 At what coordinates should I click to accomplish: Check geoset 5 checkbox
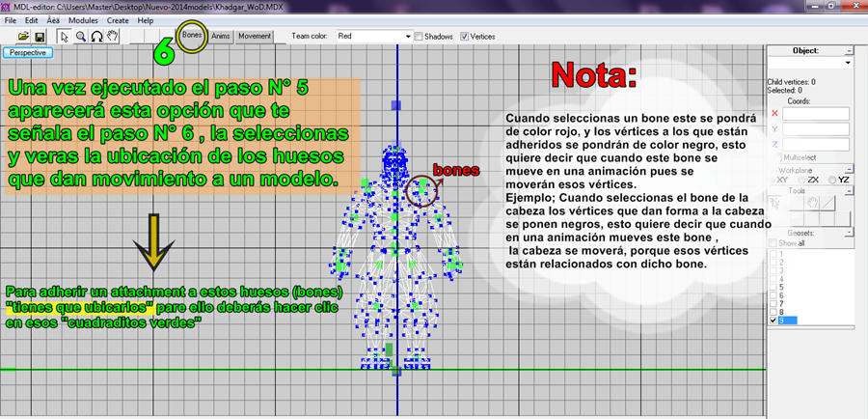pos(773,287)
